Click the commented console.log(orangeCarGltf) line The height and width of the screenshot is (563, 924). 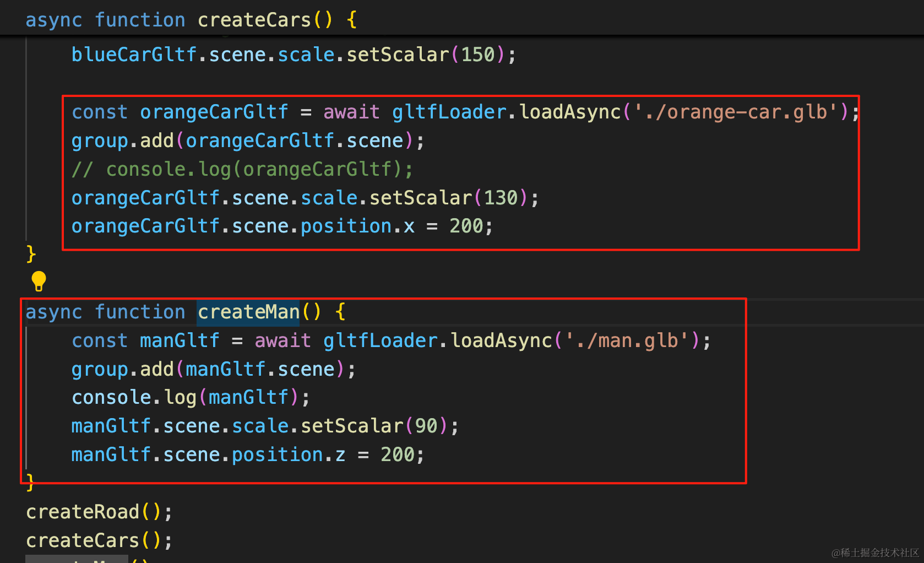[242, 169]
